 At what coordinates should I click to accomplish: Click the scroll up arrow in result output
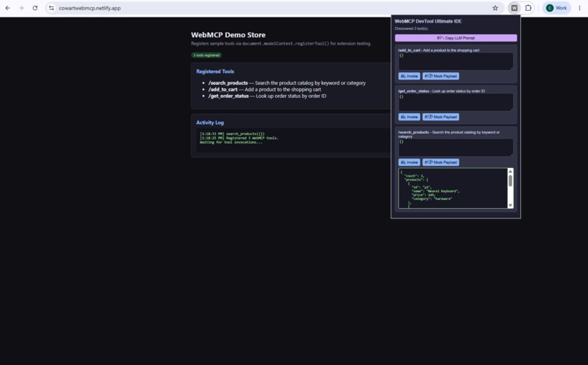click(510, 172)
